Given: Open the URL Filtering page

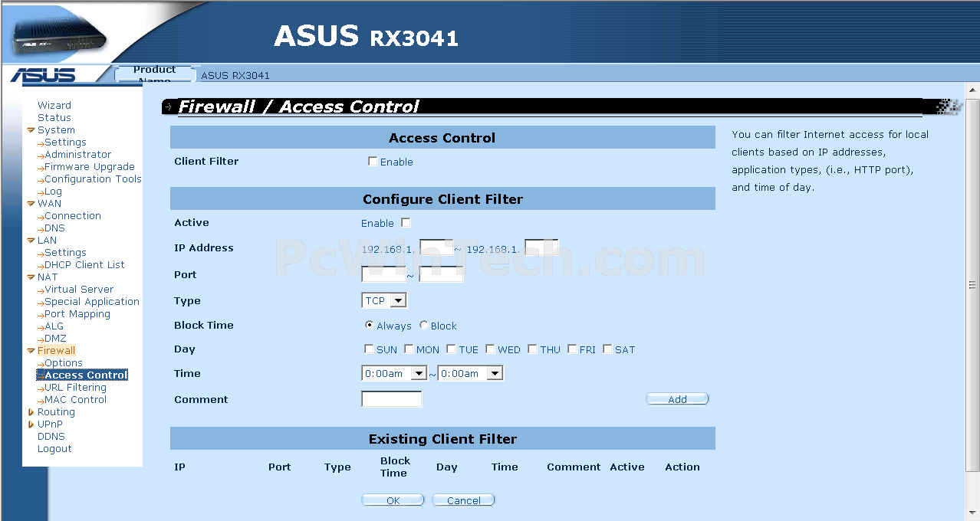Looking at the screenshot, I should pos(75,388).
